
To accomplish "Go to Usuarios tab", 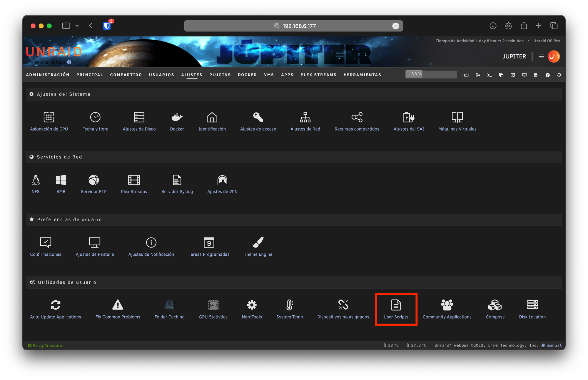I will click(161, 75).
